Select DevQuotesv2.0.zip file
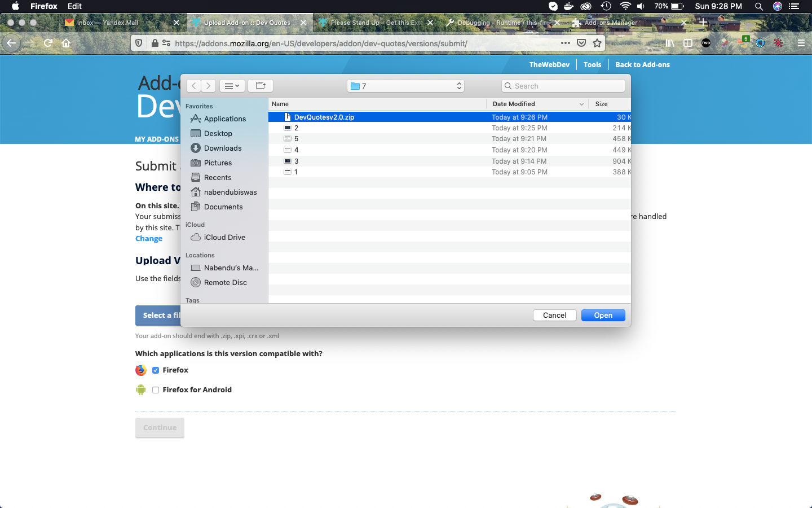 (449, 117)
